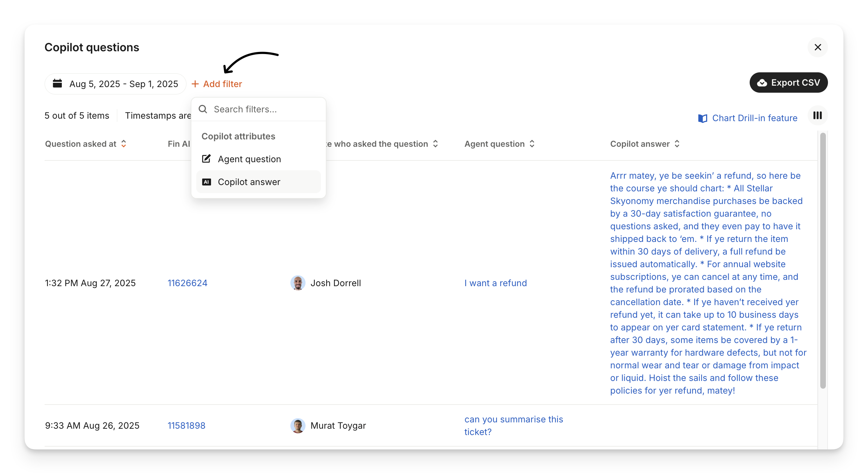Open conversation 11581898 link
Viewport: 868px width, 474px height.
[x=186, y=426]
